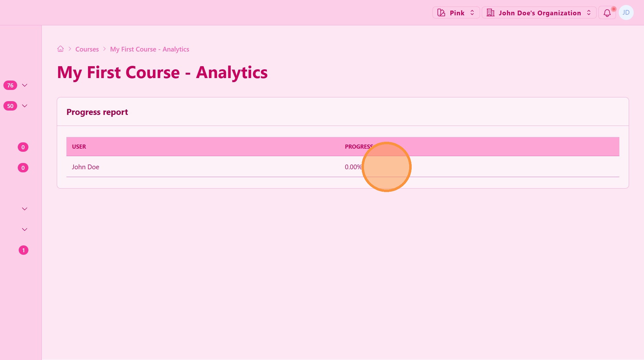Click the sidebar badge showing 50

point(10,106)
